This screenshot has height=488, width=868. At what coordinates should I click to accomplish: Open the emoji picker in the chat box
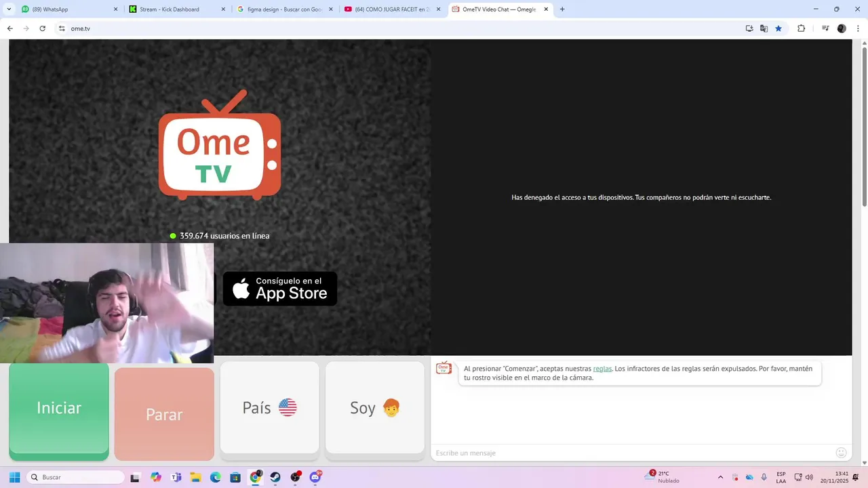coord(842,453)
